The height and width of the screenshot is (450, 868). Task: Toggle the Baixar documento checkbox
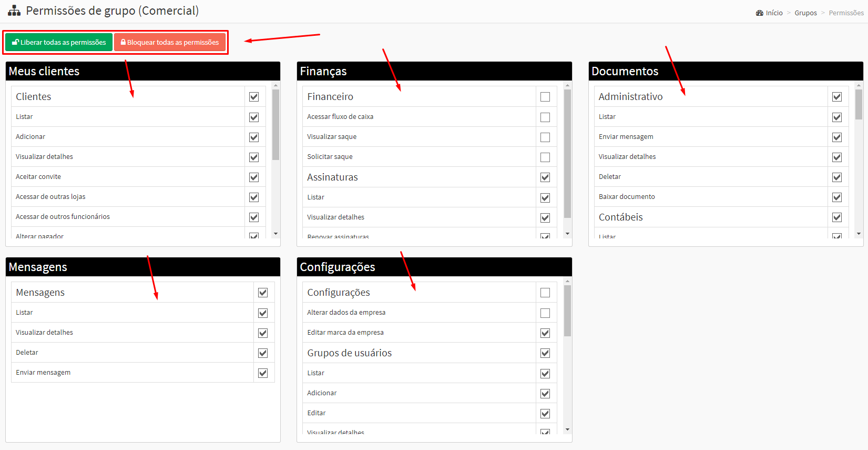[x=837, y=197]
